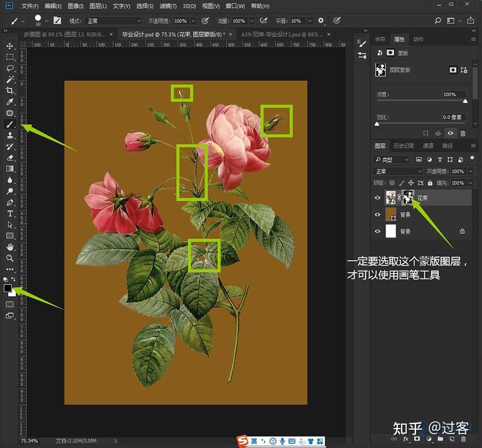Open 图层(L) menu
The height and width of the screenshot is (448, 482).
click(98, 6)
